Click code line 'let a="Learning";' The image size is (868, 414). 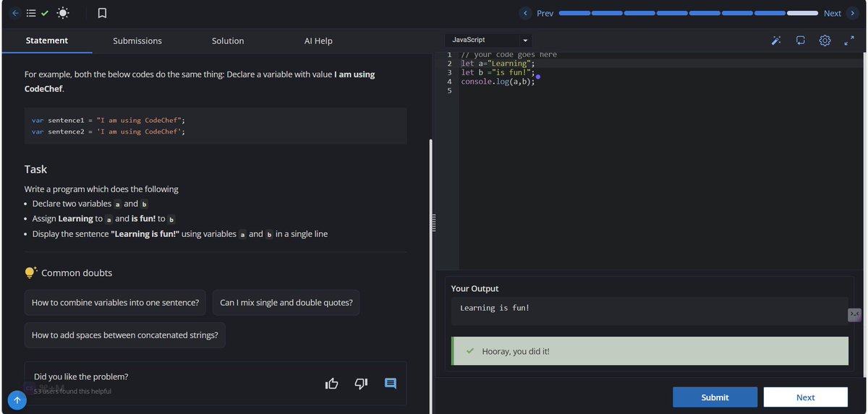(x=498, y=64)
